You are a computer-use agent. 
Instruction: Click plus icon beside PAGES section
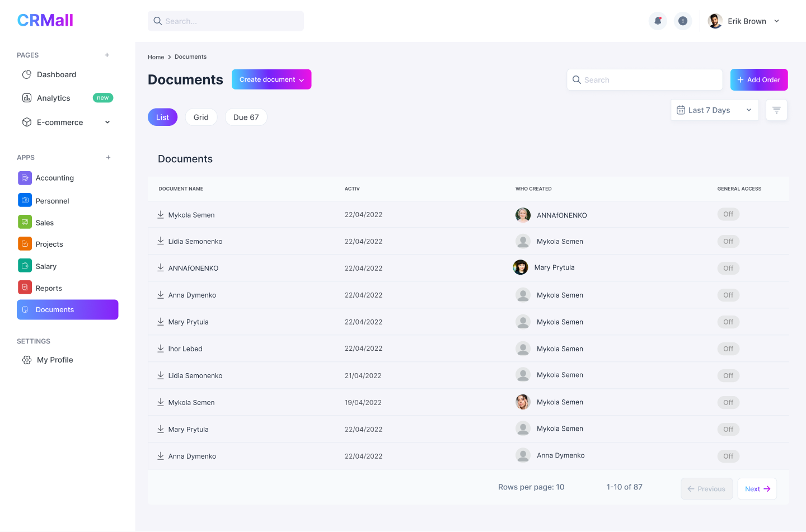click(x=107, y=55)
